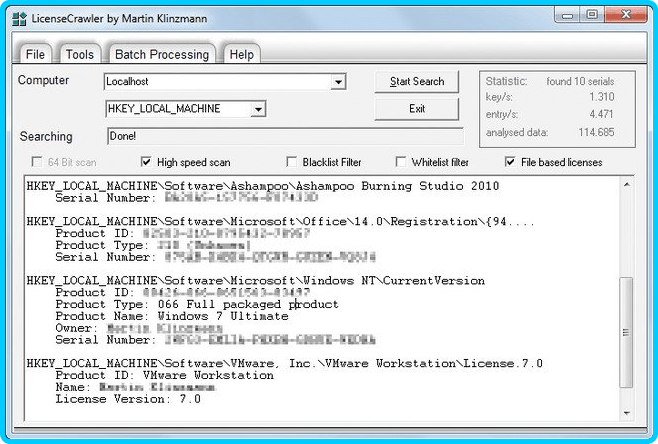Disable the High speed scan checkbox
This screenshot has width=658, height=444.
tap(146, 162)
